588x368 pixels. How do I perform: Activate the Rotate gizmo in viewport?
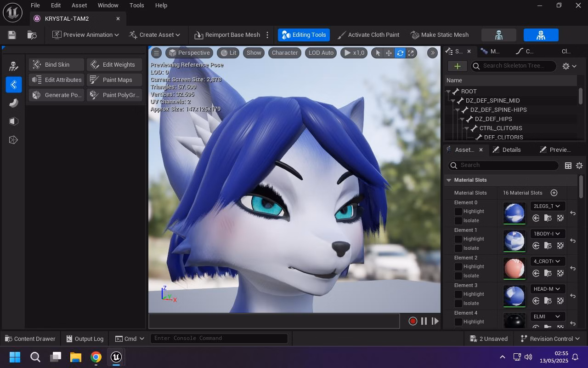[400, 53]
